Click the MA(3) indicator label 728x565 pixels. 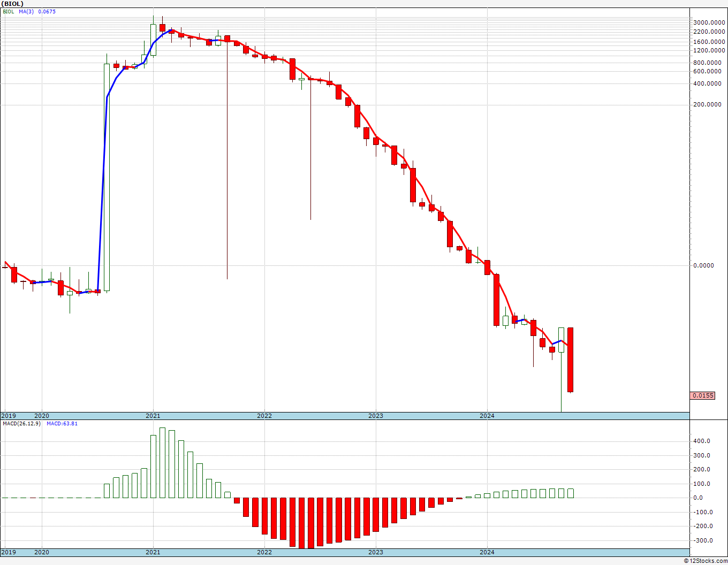[26, 12]
